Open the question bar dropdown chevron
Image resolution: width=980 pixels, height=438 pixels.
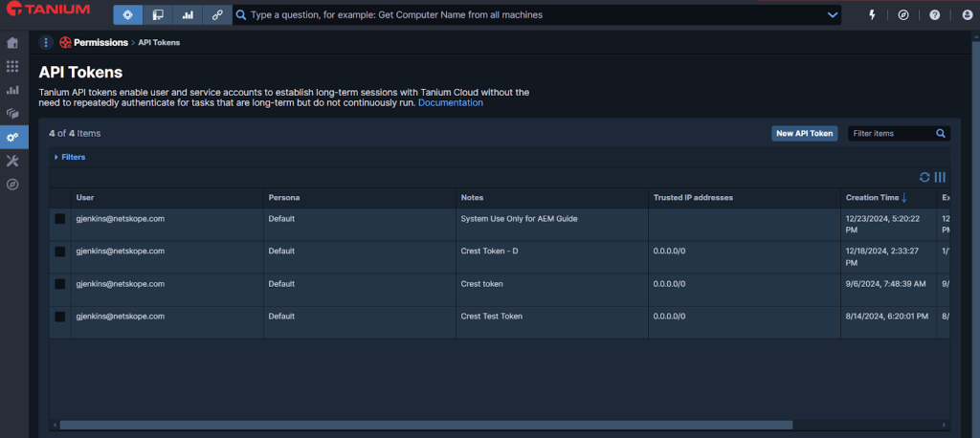coord(833,15)
